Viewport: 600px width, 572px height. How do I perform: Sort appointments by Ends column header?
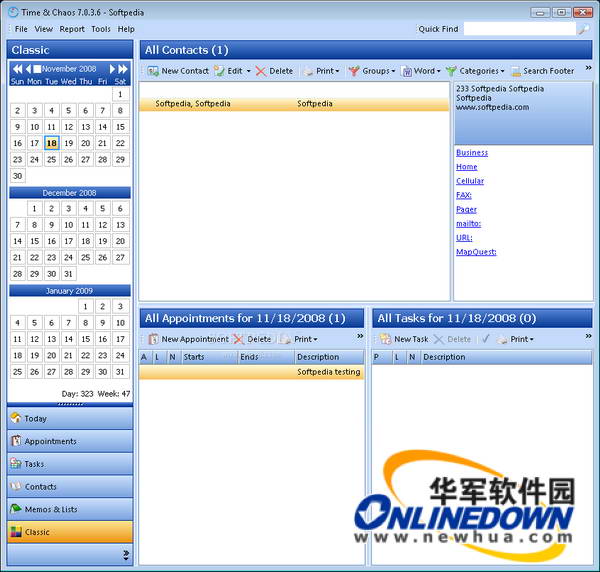[266, 357]
